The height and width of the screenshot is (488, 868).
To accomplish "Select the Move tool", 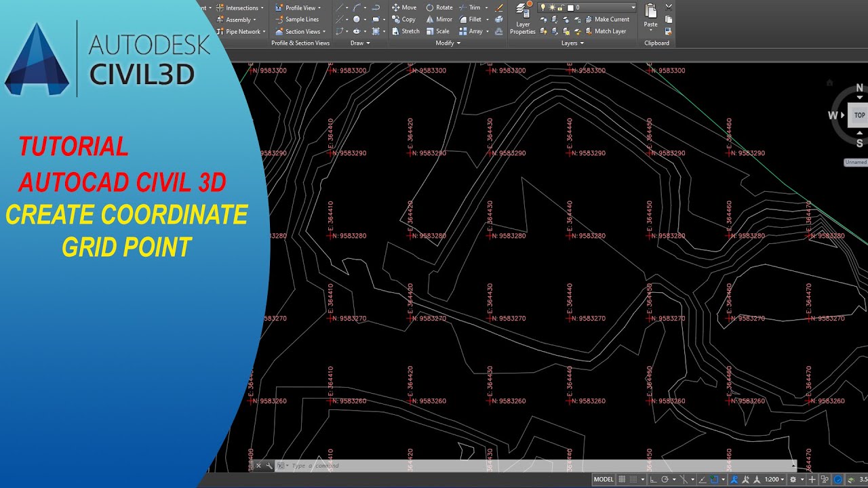I will [404, 7].
